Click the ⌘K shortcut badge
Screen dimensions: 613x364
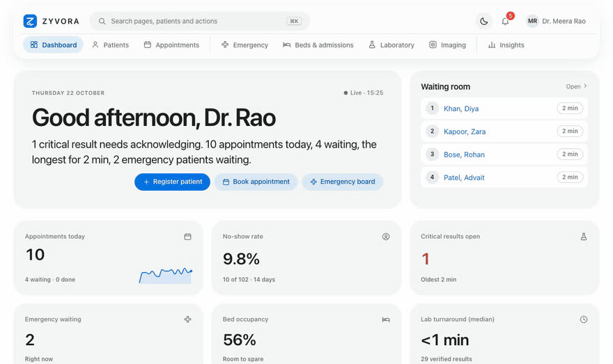294,21
